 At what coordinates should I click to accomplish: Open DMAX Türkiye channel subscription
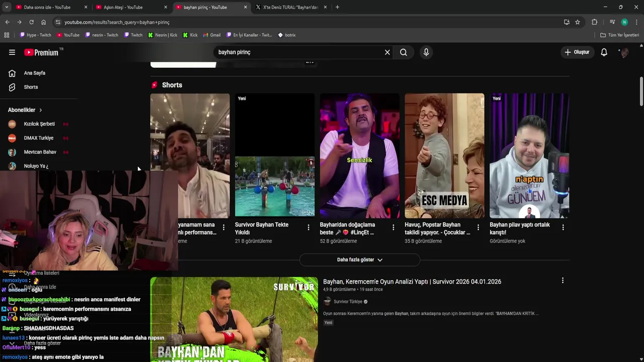(38, 138)
